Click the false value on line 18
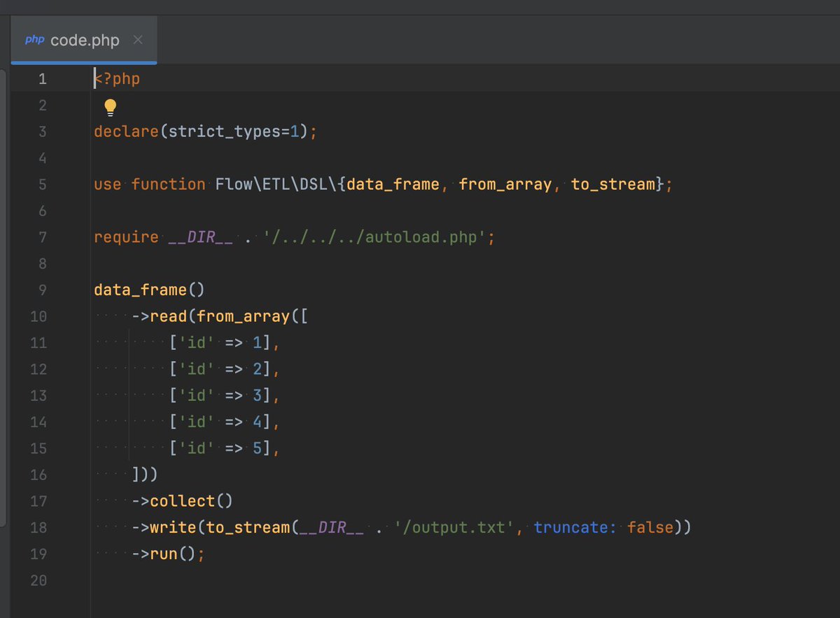 coord(651,527)
